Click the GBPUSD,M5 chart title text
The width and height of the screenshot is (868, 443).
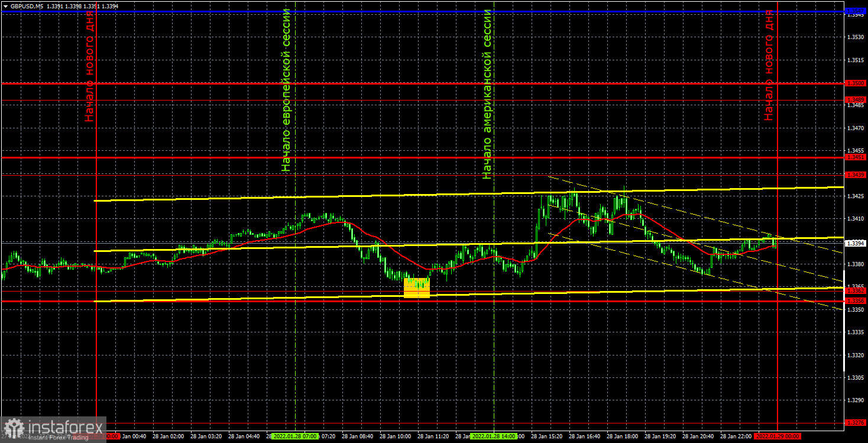[x=26, y=5]
